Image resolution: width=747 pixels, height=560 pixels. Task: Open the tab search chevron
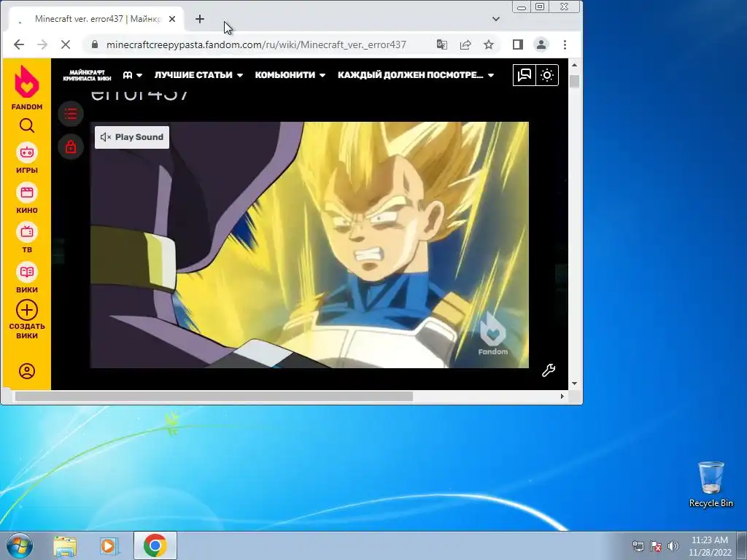(496, 19)
